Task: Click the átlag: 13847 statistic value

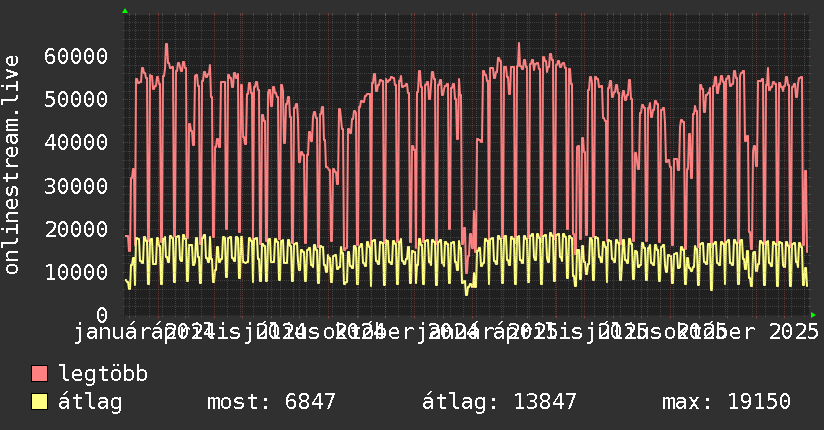Action: point(499,402)
